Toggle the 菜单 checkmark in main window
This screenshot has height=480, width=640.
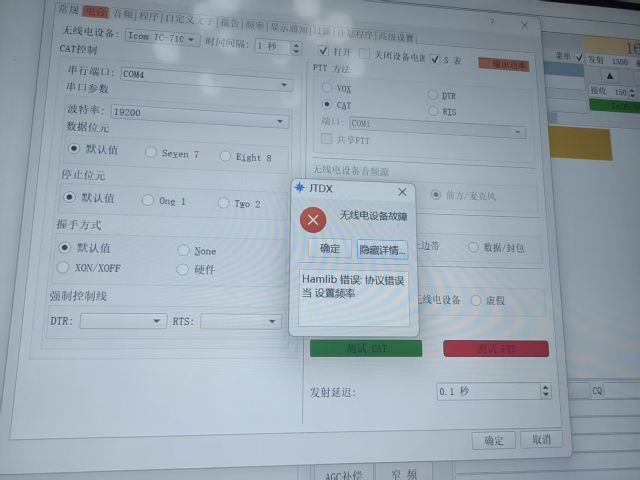579,58
